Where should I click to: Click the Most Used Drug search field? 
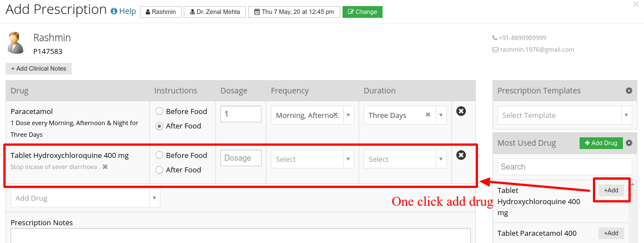(565, 167)
